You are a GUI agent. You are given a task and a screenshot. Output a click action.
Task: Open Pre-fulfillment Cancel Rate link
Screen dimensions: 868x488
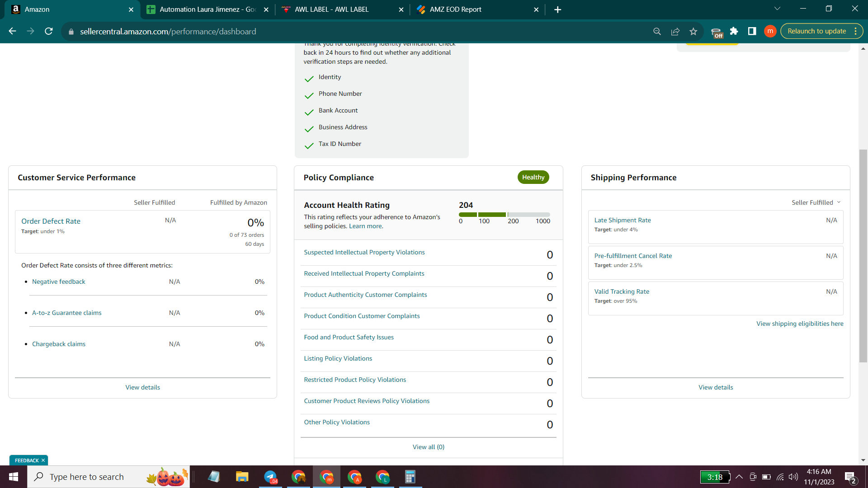[633, 256]
